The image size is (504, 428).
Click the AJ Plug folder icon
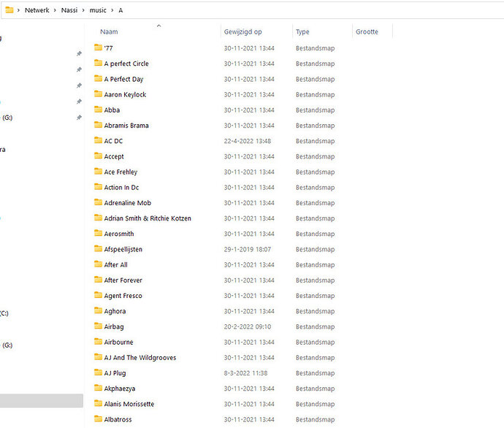(98, 372)
